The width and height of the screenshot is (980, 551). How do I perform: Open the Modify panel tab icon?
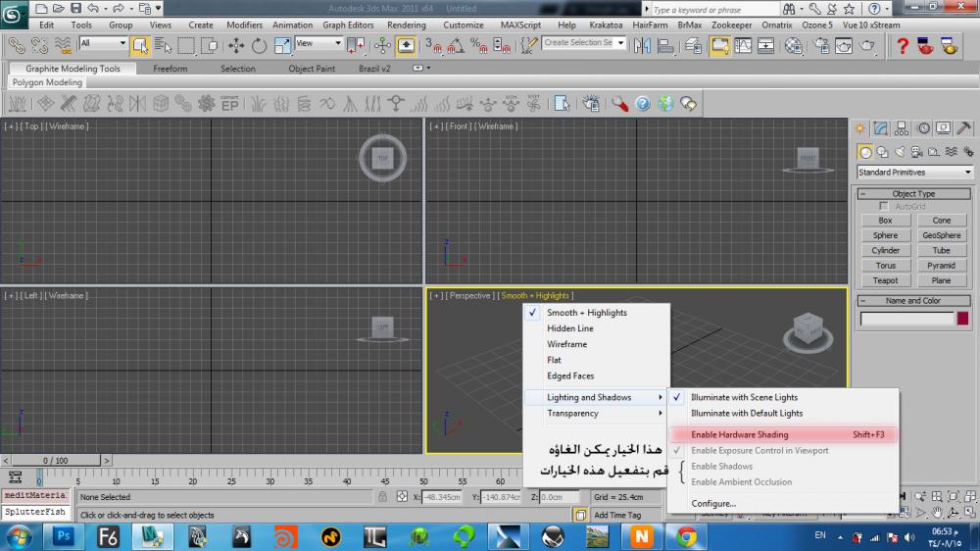[881, 128]
